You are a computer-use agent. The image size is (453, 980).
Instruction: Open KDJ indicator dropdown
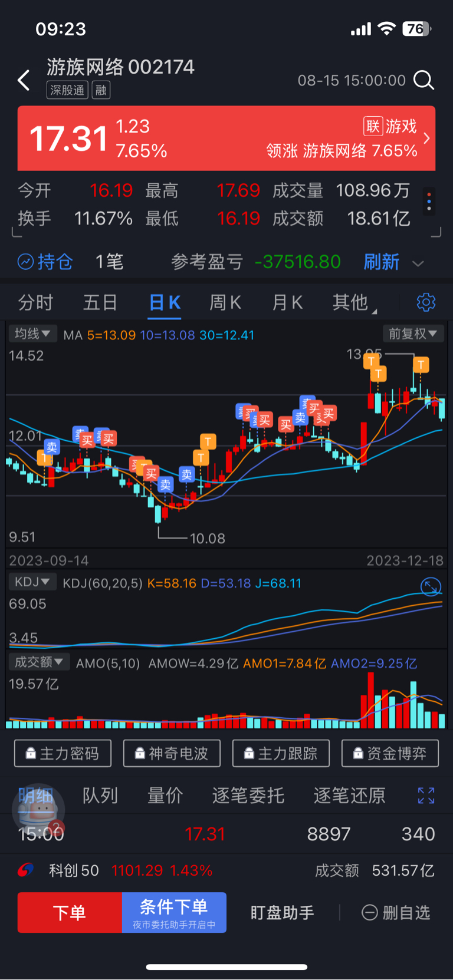[x=32, y=582]
